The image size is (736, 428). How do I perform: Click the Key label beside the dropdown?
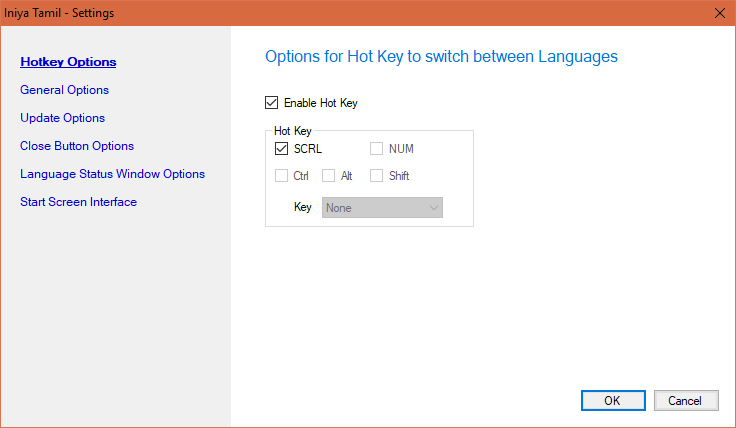pyautogui.click(x=303, y=208)
